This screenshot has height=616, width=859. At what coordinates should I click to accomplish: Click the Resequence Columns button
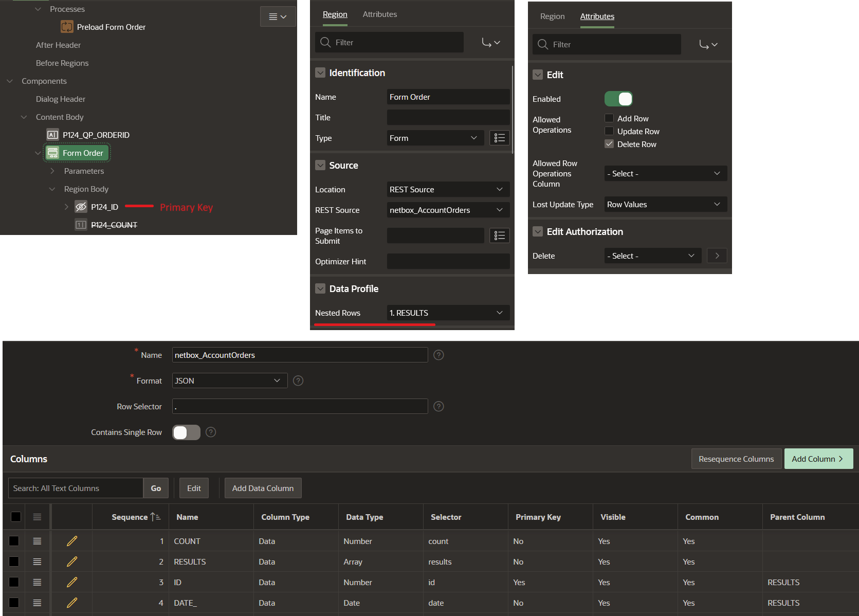[736, 459]
